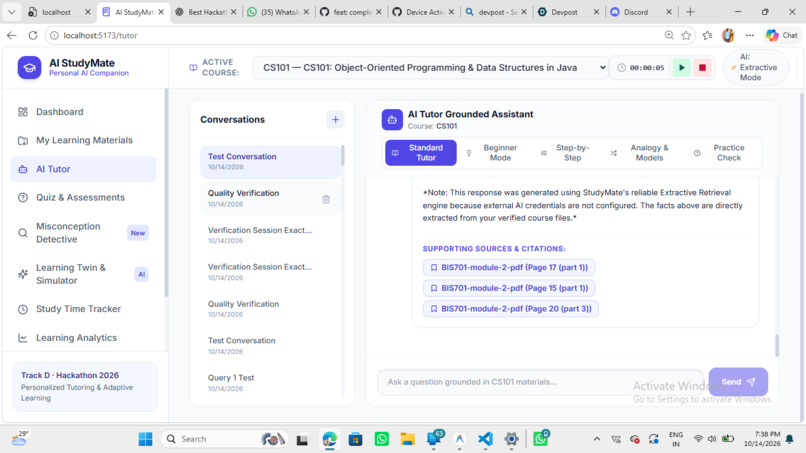Image resolution: width=806 pixels, height=453 pixels.
Task: Open browser favorites list icon
Action: [x=708, y=35]
